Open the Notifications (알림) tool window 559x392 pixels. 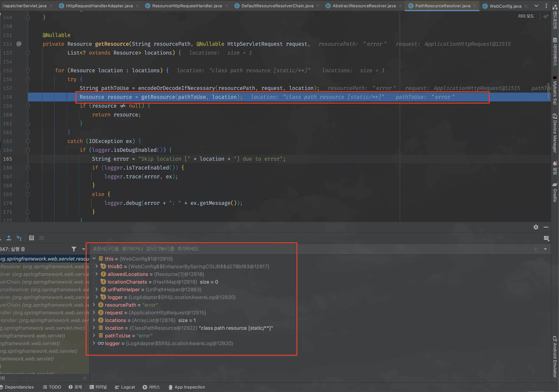point(555,168)
